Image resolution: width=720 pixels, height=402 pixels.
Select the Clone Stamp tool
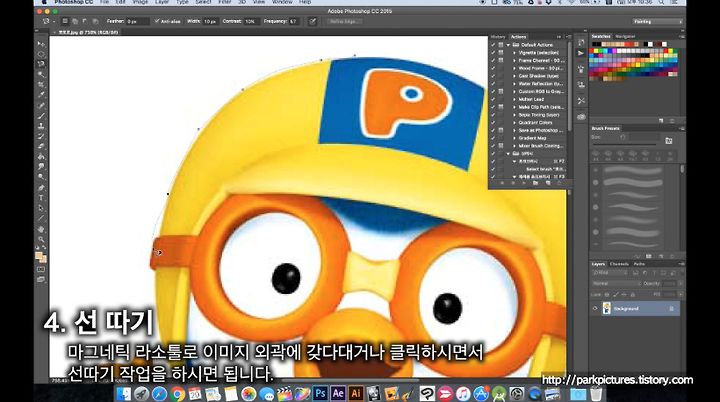[41, 126]
